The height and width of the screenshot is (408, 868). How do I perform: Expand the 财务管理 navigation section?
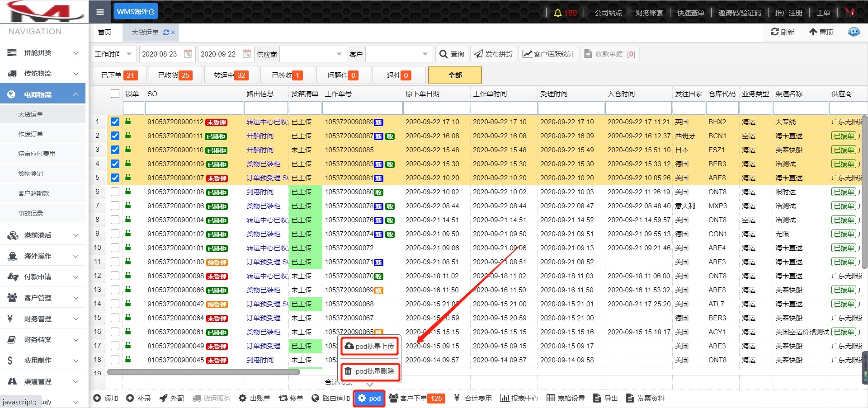(43, 319)
